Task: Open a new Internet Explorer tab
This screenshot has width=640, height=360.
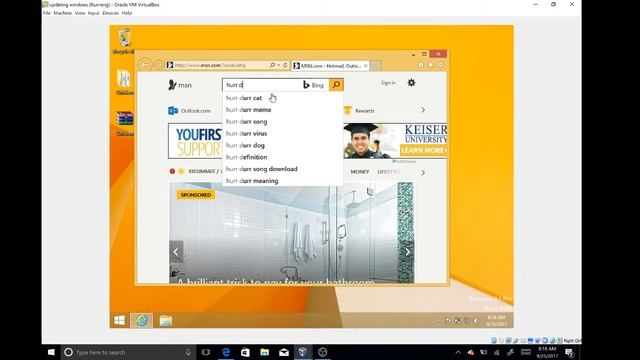Action: click(x=376, y=66)
